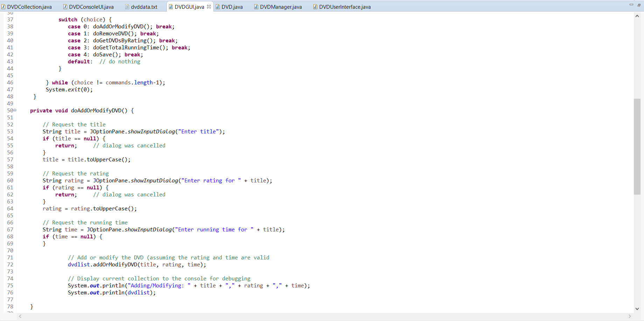
Task: Click the Java file icon on DVDConsoleUI.java tab
Action: click(x=65, y=6)
